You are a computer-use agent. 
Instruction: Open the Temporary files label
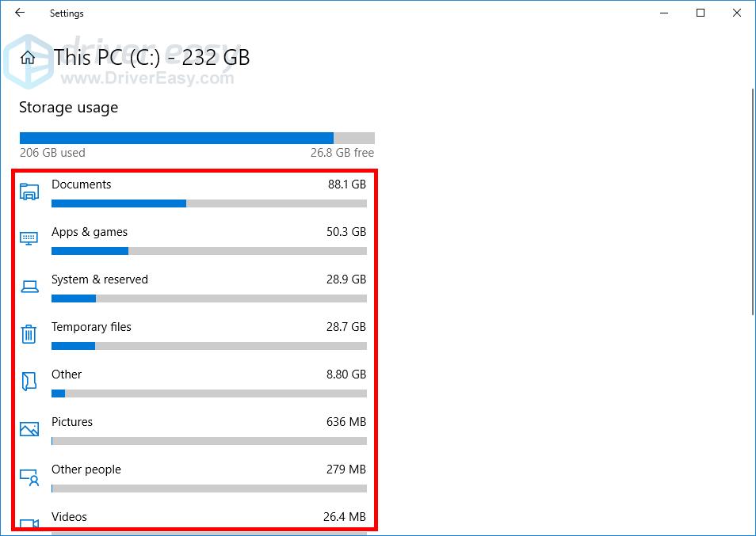point(91,327)
